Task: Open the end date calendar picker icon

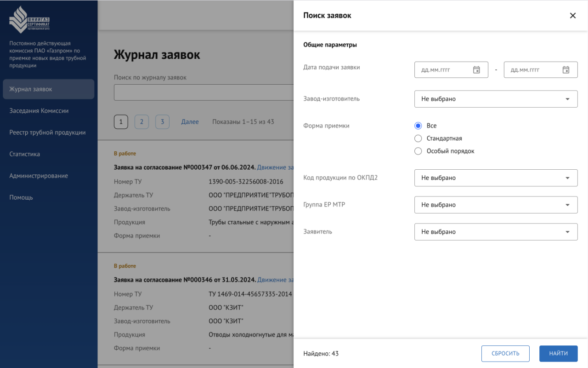Action: [x=566, y=70]
